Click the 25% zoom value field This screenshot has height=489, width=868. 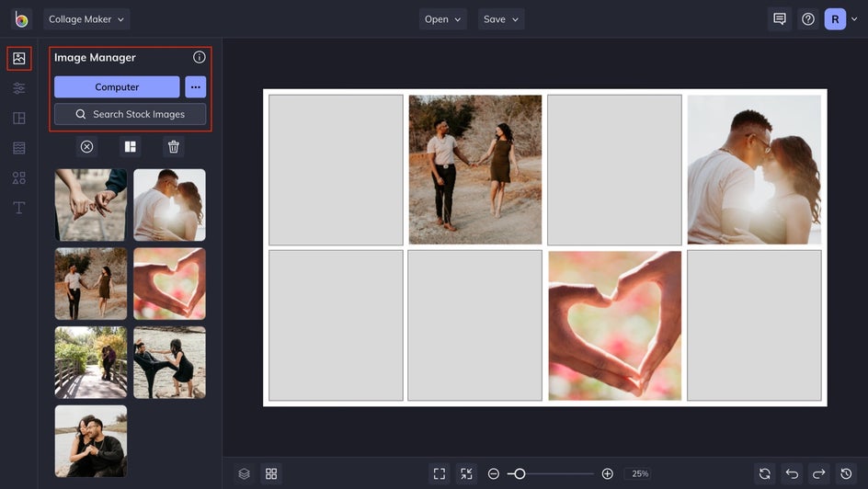pos(640,473)
